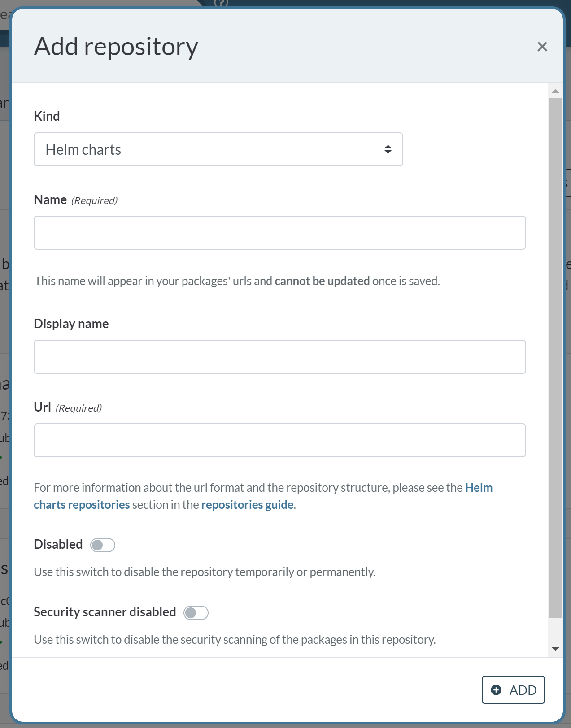
Task: Toggle the Security scanner disabled switch
Action: (196, 613)
